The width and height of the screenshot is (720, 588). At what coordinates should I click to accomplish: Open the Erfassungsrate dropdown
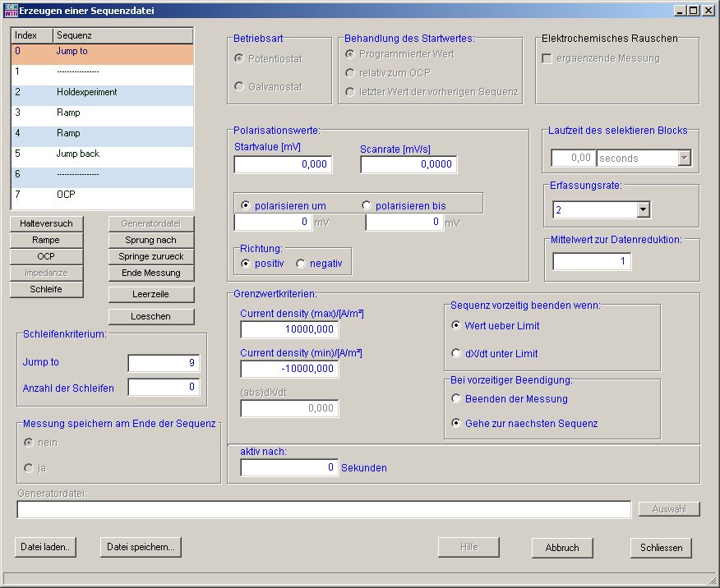point(643,210)
